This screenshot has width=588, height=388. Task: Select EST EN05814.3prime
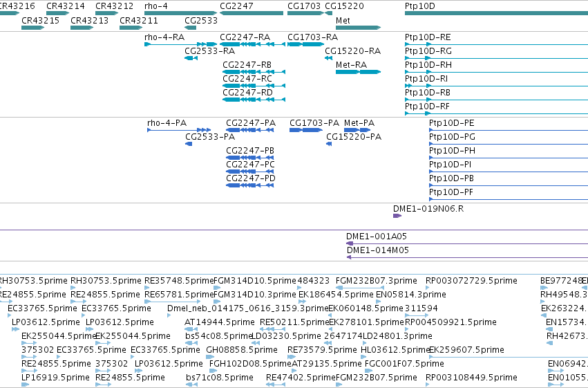click(411, 295)
